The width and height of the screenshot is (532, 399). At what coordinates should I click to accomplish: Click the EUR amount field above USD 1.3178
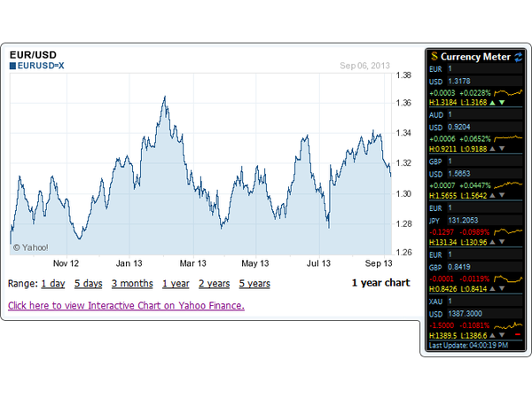(485, 69)
